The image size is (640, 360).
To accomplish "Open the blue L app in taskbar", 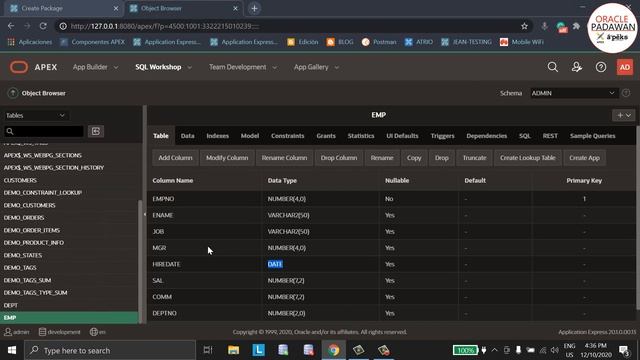I will click(x=258, y=350).
